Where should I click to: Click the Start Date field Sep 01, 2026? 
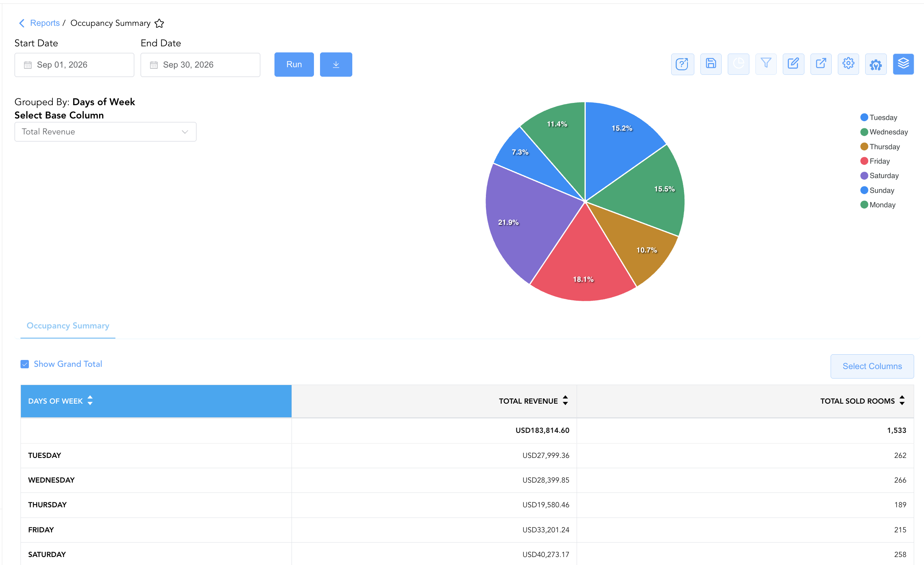(x=74, y=65)
